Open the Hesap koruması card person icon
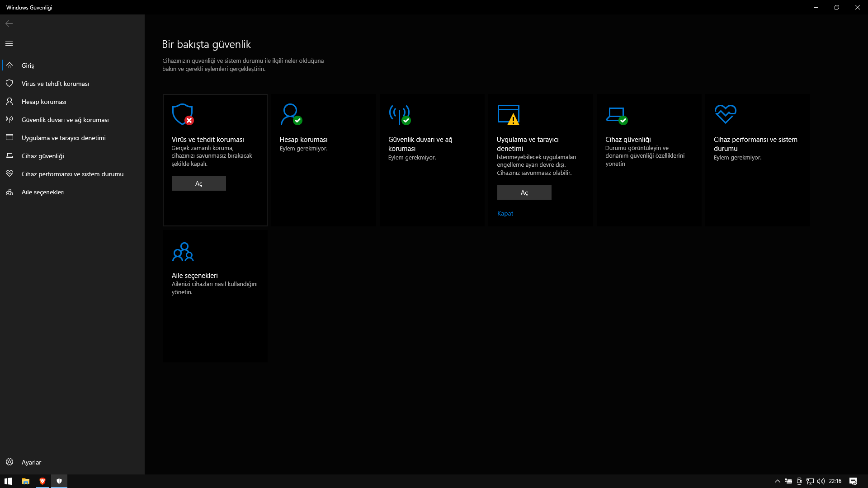The width and height of the screenshot is (868, 488). point(291,114)
